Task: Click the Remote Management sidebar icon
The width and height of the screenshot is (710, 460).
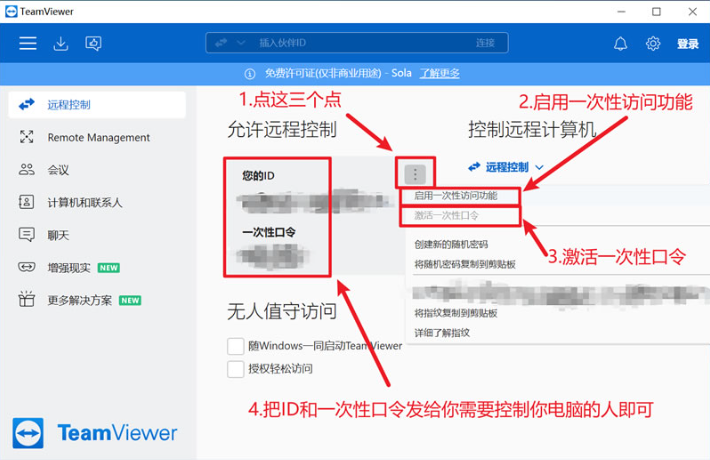Action: [27, 137]
